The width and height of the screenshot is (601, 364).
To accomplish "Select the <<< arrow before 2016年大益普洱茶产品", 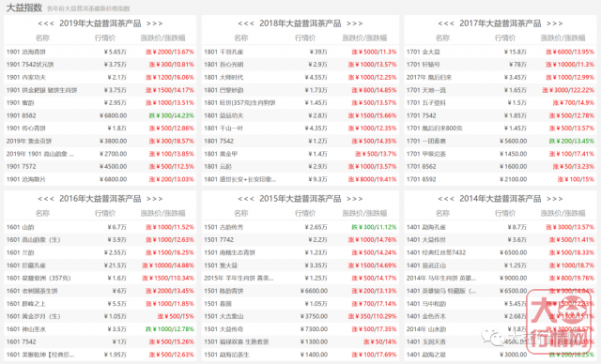I will point(46,199).
